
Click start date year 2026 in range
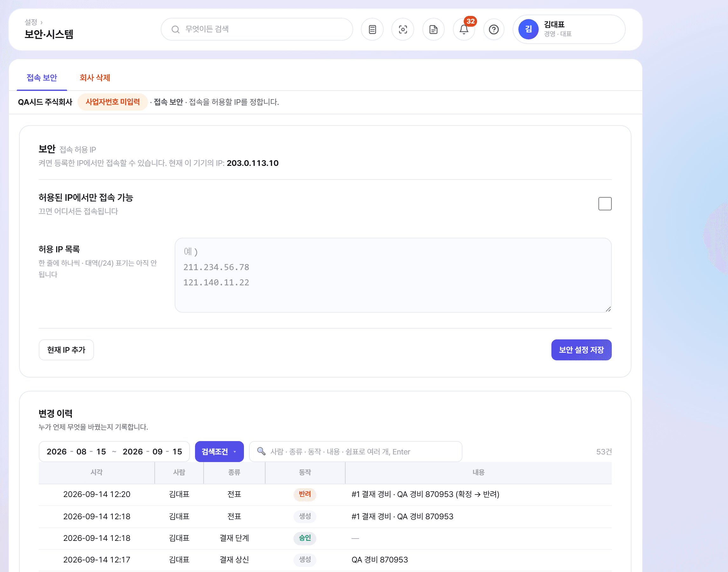tap(57, 452)
